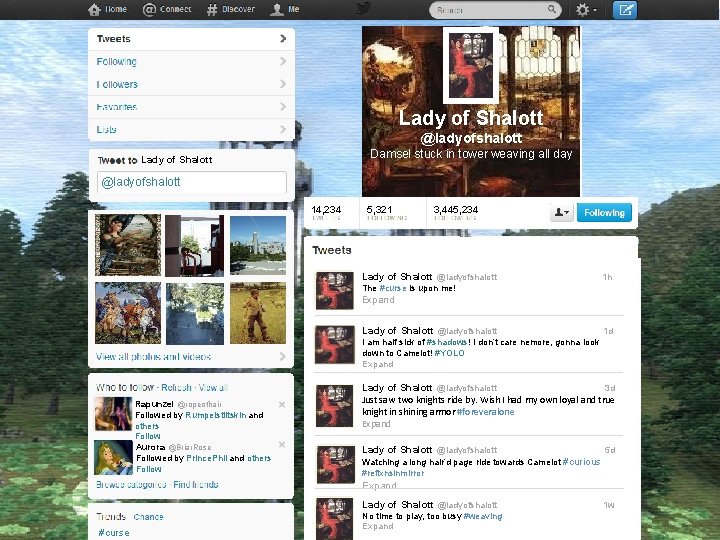This screenshot has height=540, width=720.
Task: Click Browse categories
Action: pyautogui.click(x=131, y=484)
